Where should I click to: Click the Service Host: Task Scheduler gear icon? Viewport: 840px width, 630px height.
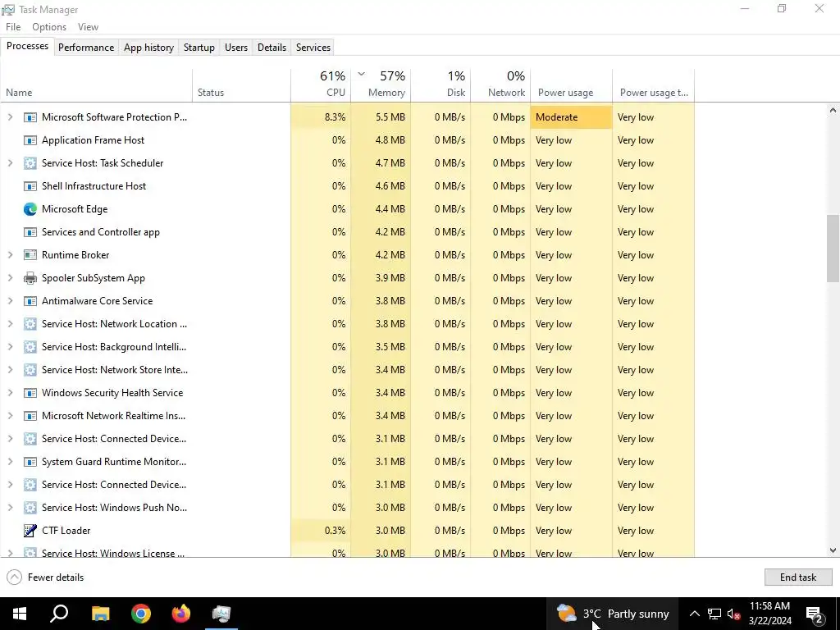click(30, 163)
